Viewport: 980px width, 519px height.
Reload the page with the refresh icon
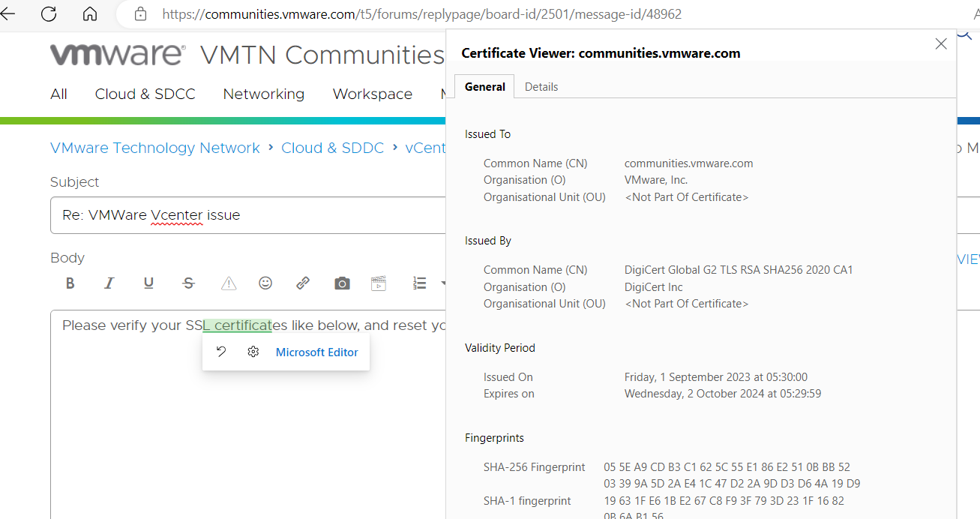48,13
